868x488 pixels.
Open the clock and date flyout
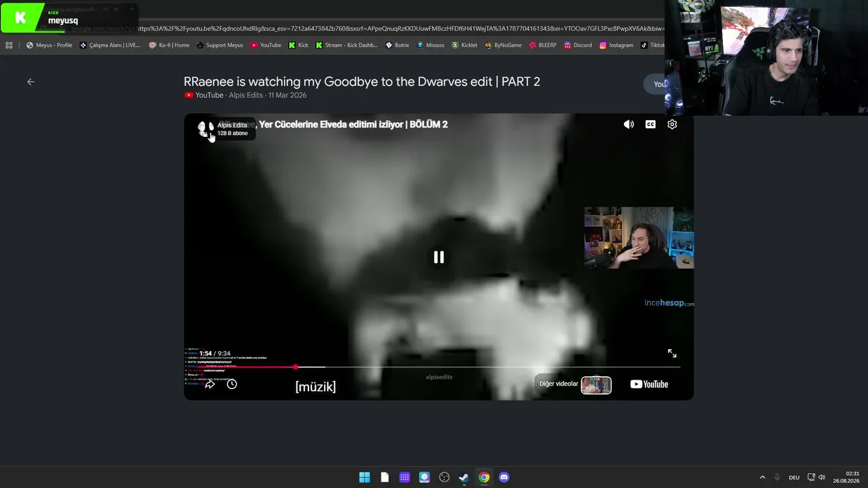tap(847, 477)
